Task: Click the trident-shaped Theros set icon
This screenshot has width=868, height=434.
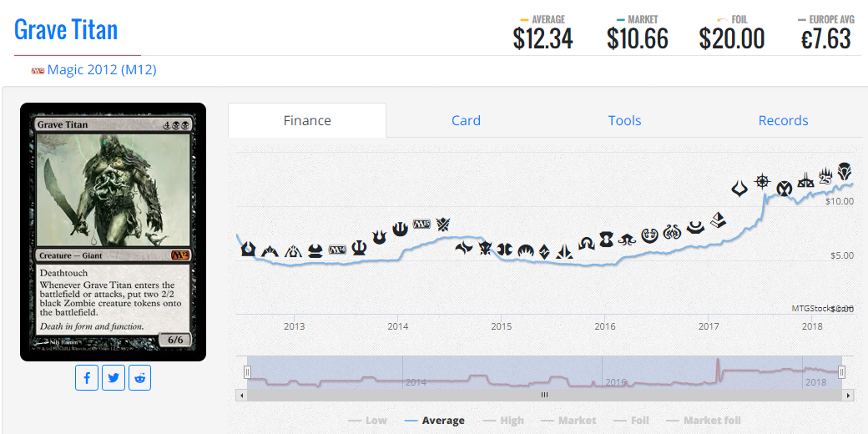Action: tap(359, 247)
